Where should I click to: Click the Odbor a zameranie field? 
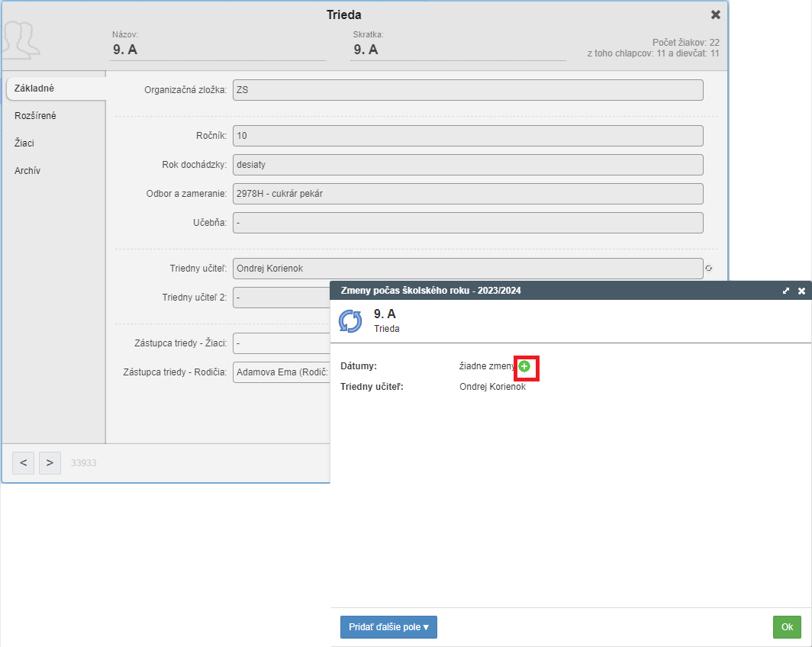point(467,194)
